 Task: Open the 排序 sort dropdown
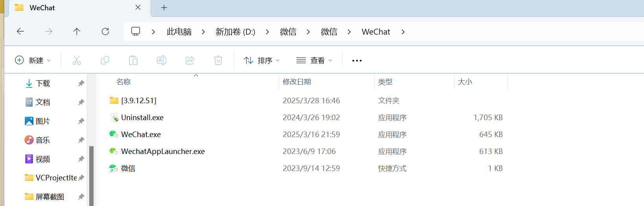pos(262,60)
